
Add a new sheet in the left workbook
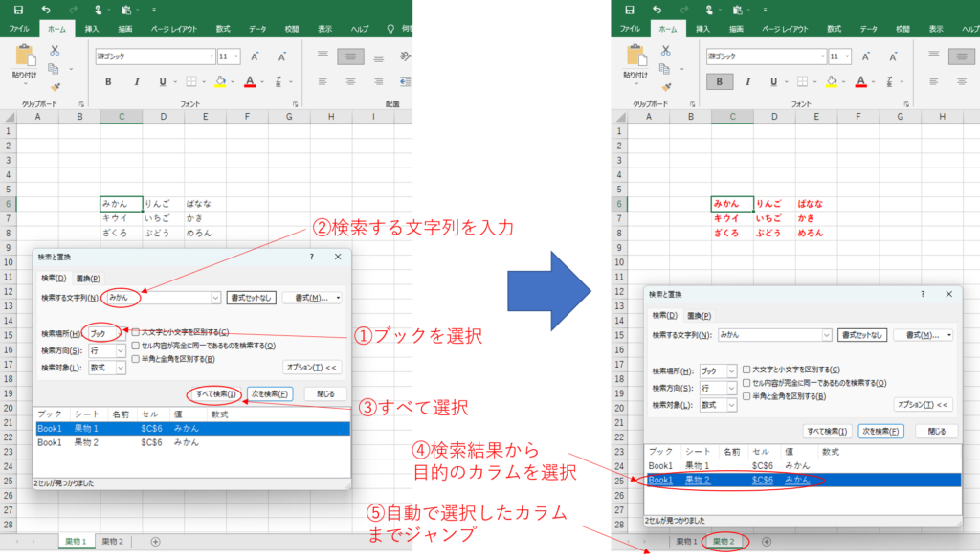[x=155, y=542]
